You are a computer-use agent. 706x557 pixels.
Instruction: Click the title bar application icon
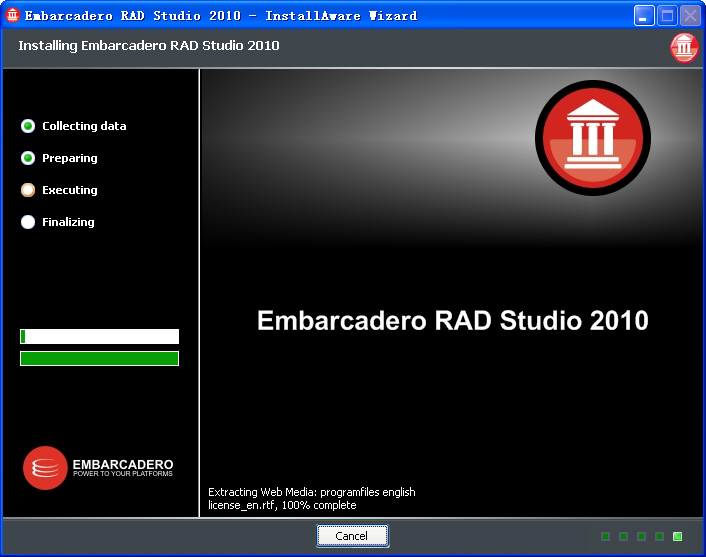pos(13,15)
